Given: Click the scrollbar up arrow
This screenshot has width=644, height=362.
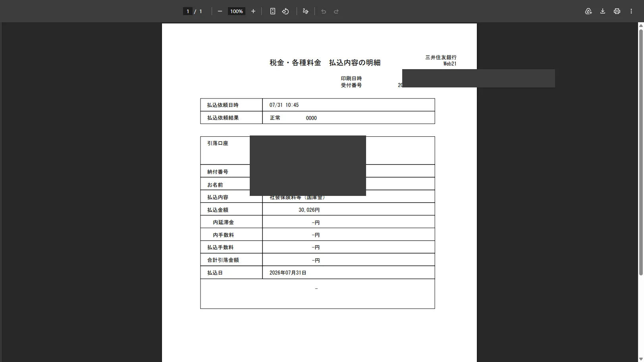Looking at the screenshot, I should coord(641,25).
